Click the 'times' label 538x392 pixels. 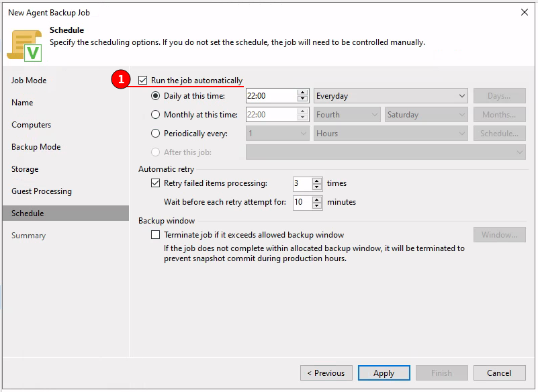pos(337,183)
